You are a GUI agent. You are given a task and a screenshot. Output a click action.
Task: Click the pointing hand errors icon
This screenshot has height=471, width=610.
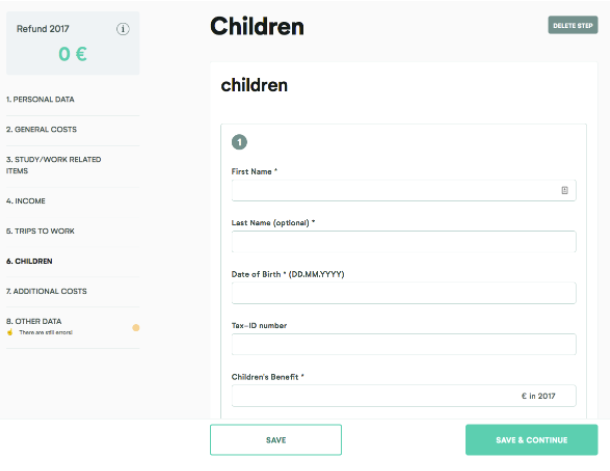tap(10, 332)
